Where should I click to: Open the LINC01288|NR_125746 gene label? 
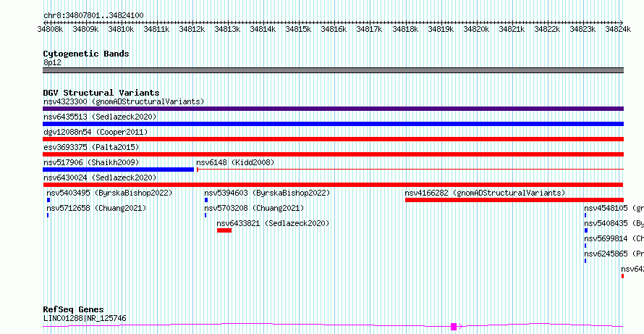click(85, 318)
